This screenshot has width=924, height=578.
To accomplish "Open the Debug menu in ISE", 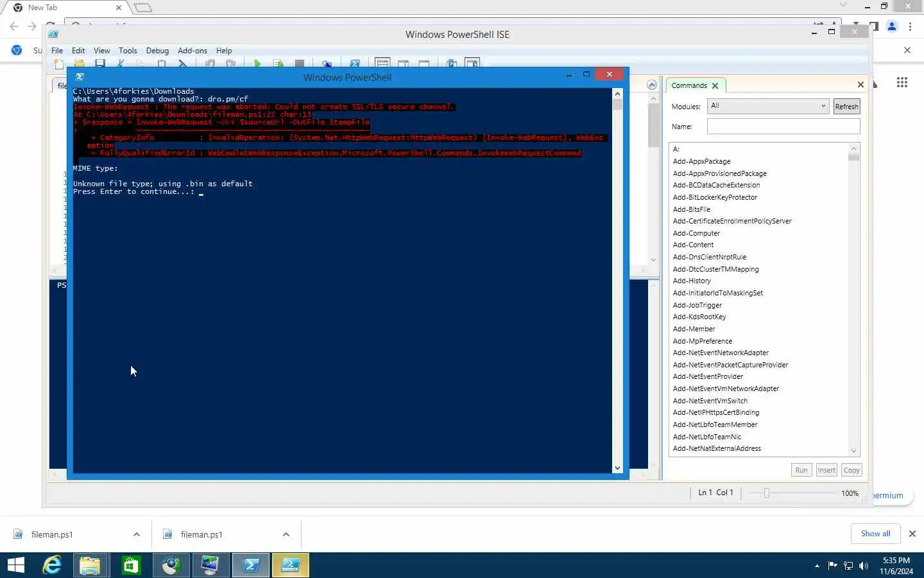I will [x=157, y=51].
